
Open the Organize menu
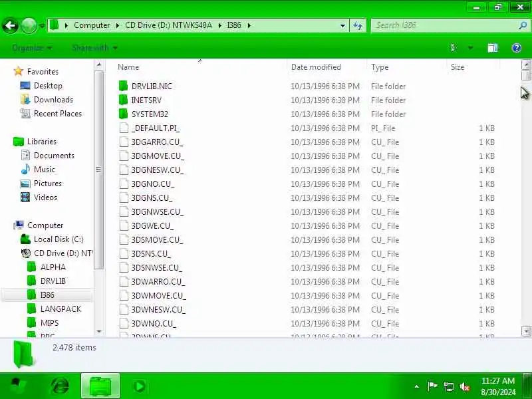[x=32, y=48]
